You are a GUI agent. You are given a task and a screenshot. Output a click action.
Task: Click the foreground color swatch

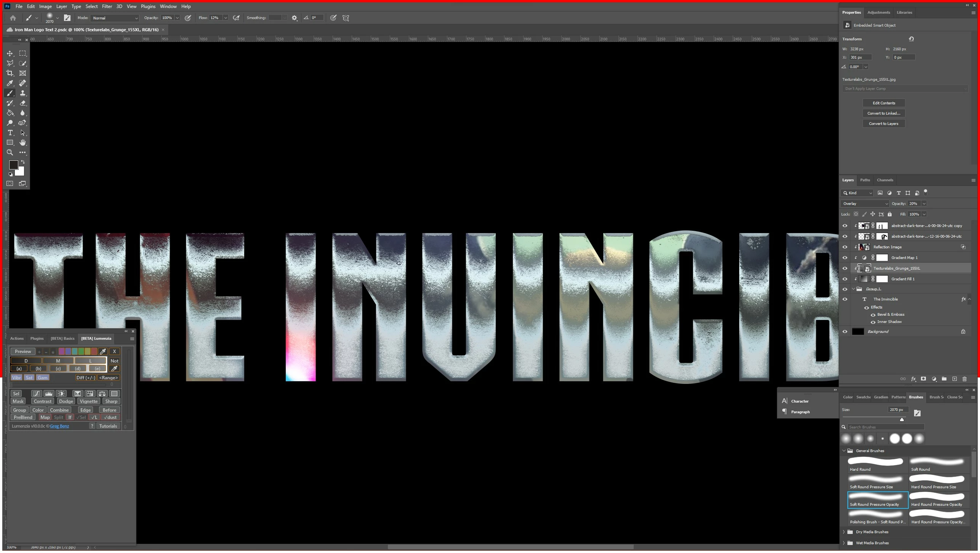click(13, 165)
